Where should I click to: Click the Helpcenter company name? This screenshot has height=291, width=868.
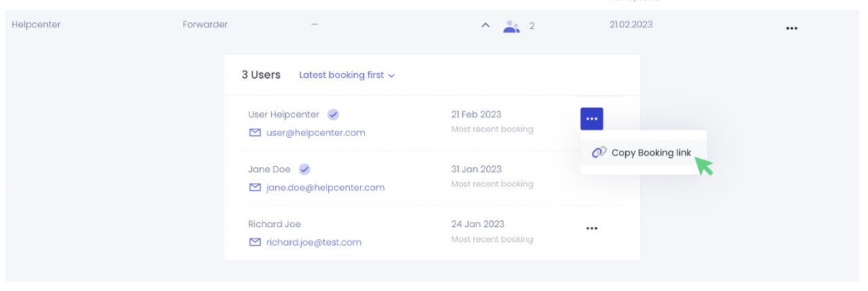tap(38, 24)
